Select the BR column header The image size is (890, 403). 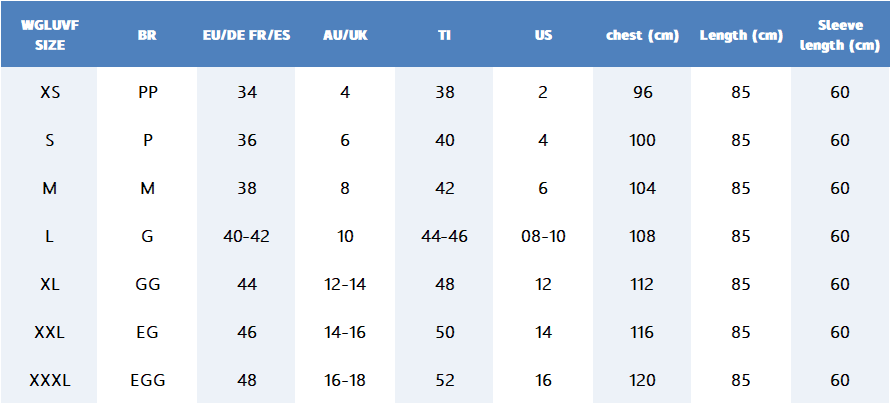(148, 35)
